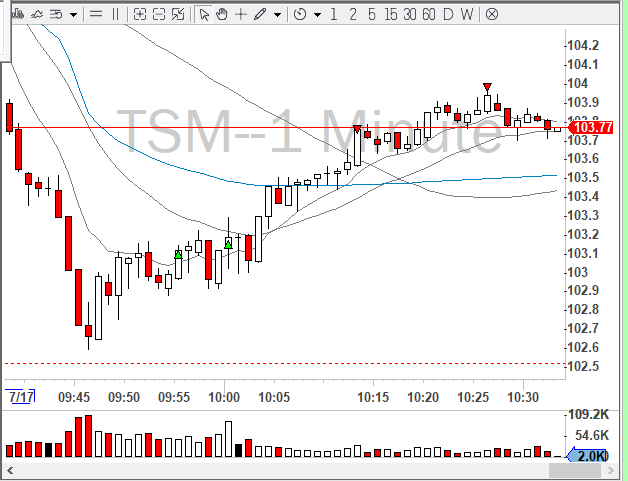The image size is (628, 481).
Task: Click the 104.2 price axis label
Action: point(583,46)
